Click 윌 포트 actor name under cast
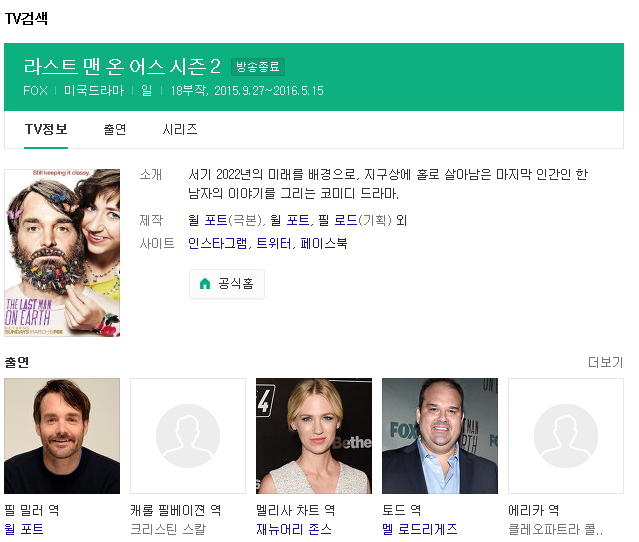This screenshot has width=639, height=542. pos(24,529)
